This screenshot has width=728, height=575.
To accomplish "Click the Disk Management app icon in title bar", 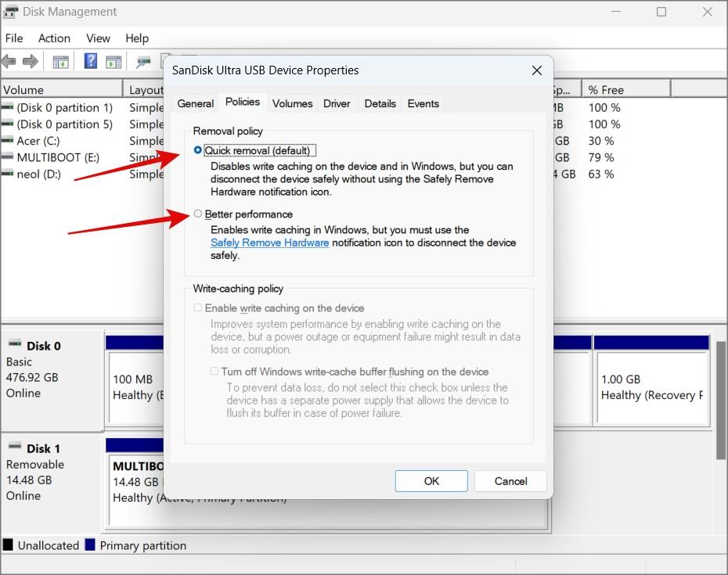I will click(11, 12).
